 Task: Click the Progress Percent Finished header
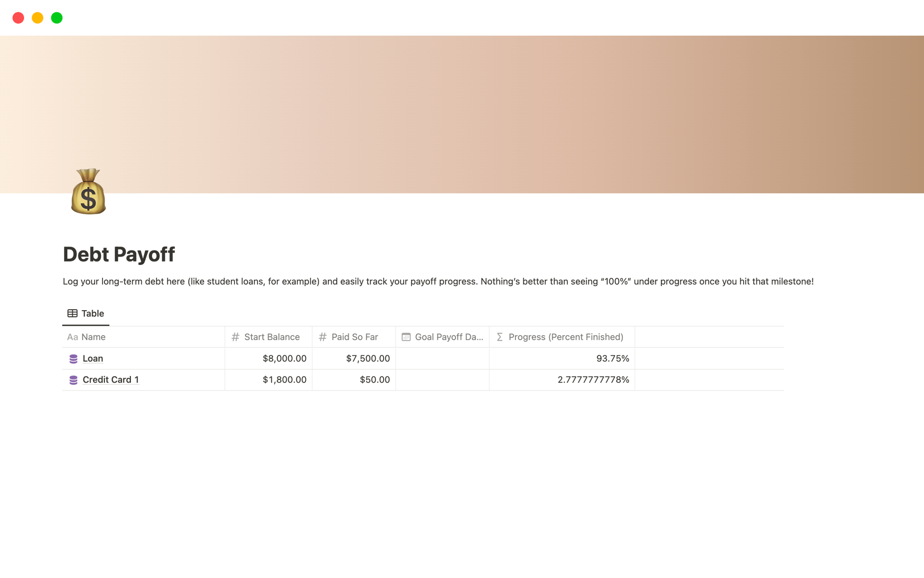565,336
